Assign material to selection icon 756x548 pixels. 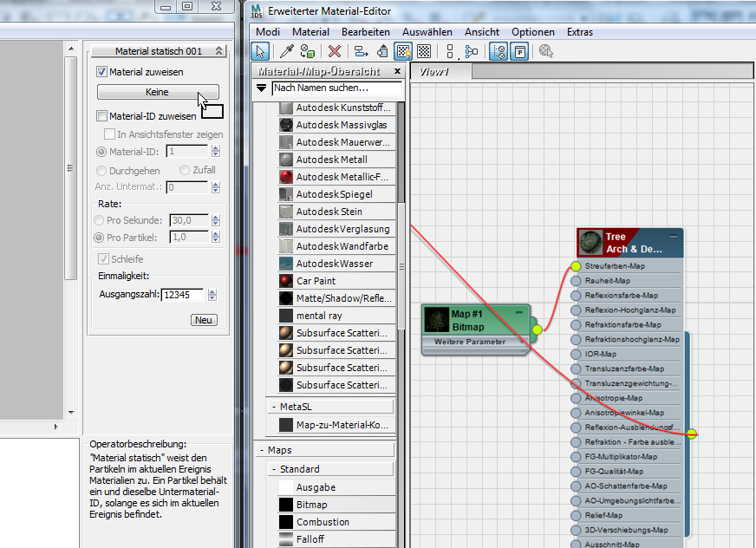pyautogui.click(x=307, y=51)
